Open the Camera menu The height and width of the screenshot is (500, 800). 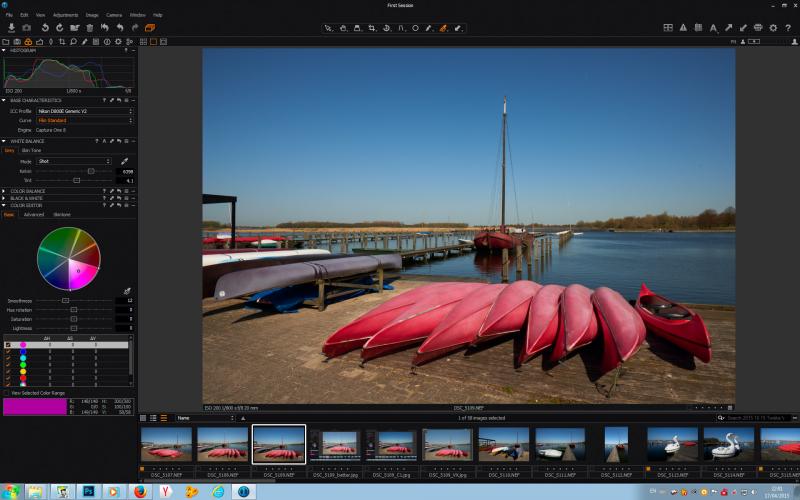click(114, 15)
